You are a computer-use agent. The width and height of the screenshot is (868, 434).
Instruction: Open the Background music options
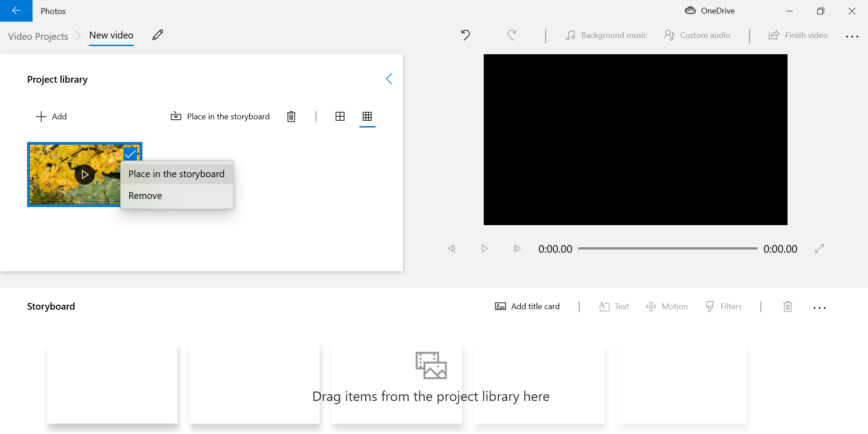(606, 35)
